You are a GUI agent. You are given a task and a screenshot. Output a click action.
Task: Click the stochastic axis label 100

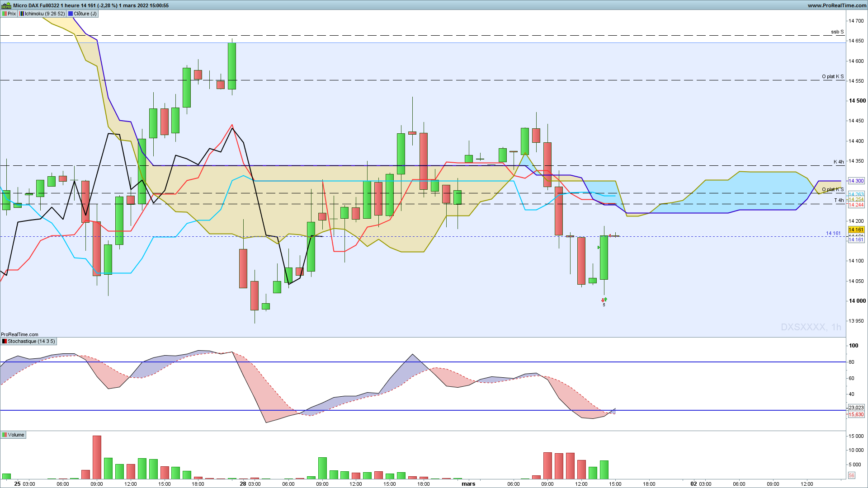[854, 346]
